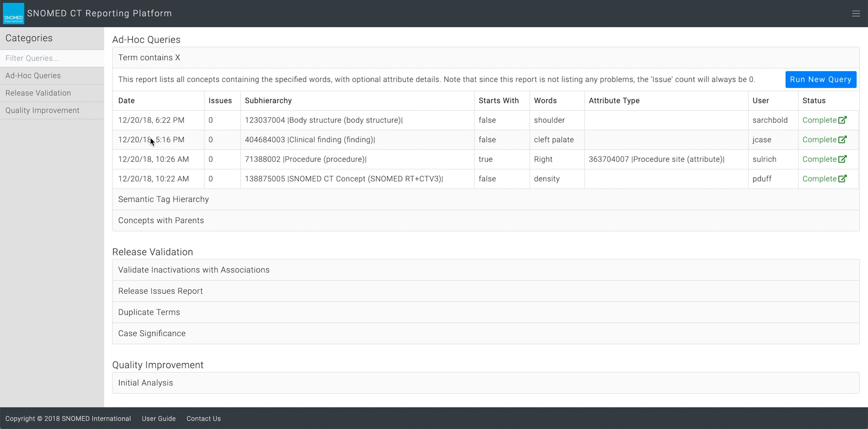868x429 pixels.
Task: Expand Duplicate Terms report
Action: 486,312
